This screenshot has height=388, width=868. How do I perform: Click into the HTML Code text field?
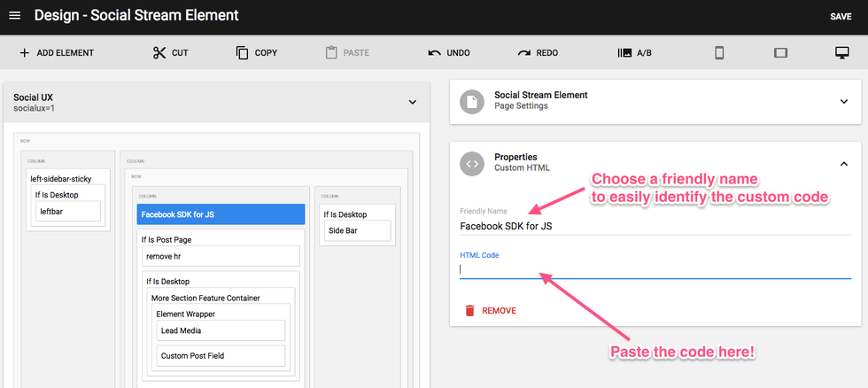[655, 269]
